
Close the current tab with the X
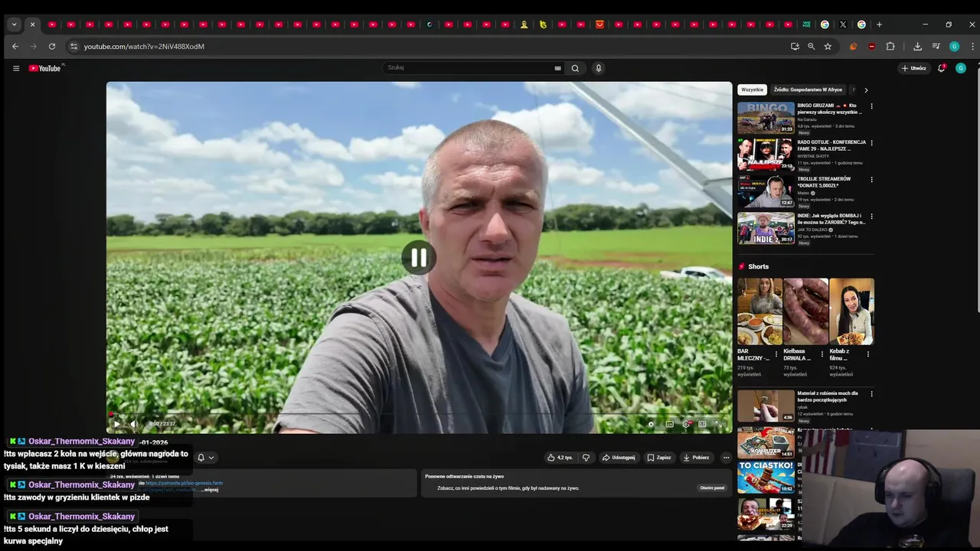coord(32,24)
